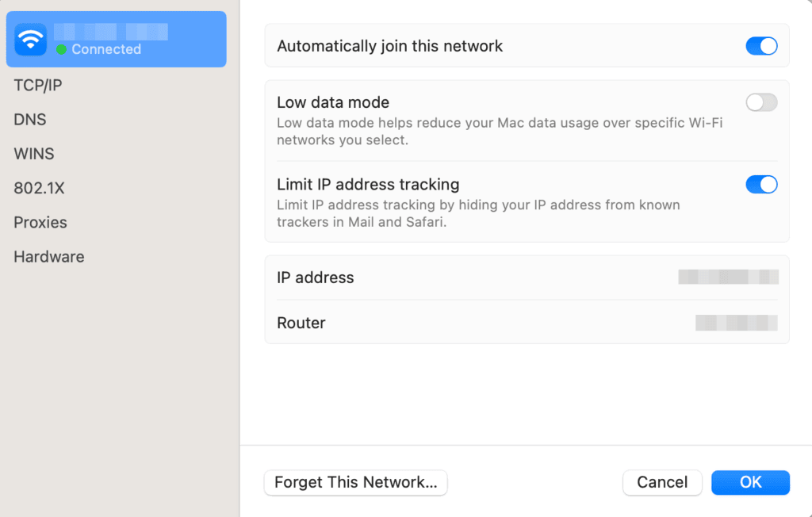Select the connected Wi-Fi network in sidebar
The width and height of the screenshot is (812, 517).
[x=116, y=39]
